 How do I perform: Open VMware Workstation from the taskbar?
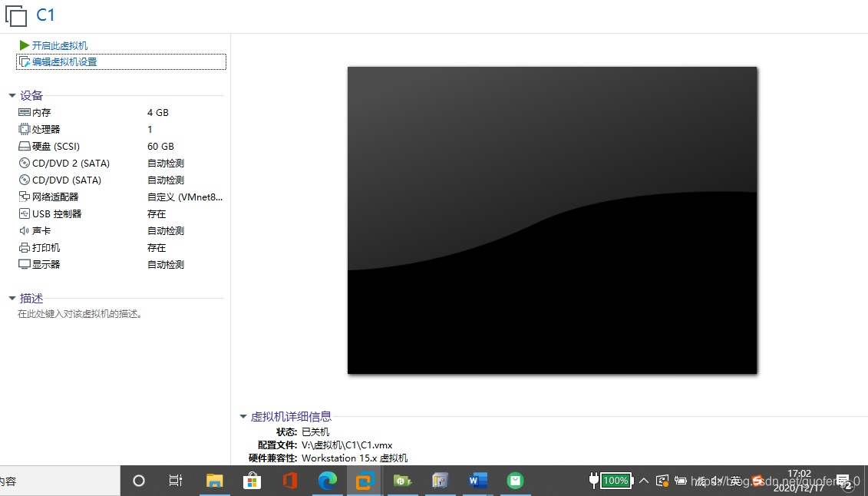pos(364,481)
